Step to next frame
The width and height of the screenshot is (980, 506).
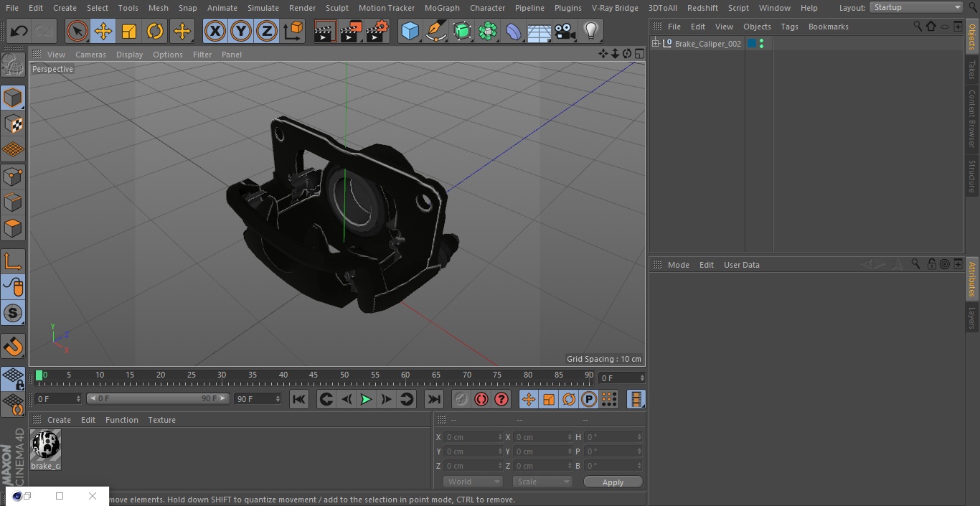(386, 399)
